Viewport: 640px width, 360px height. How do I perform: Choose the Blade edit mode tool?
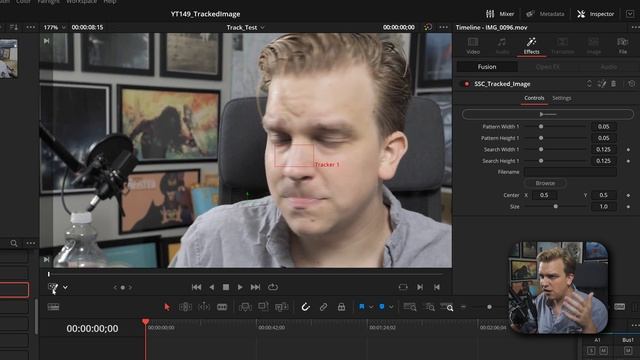click(x=222, y=307)
